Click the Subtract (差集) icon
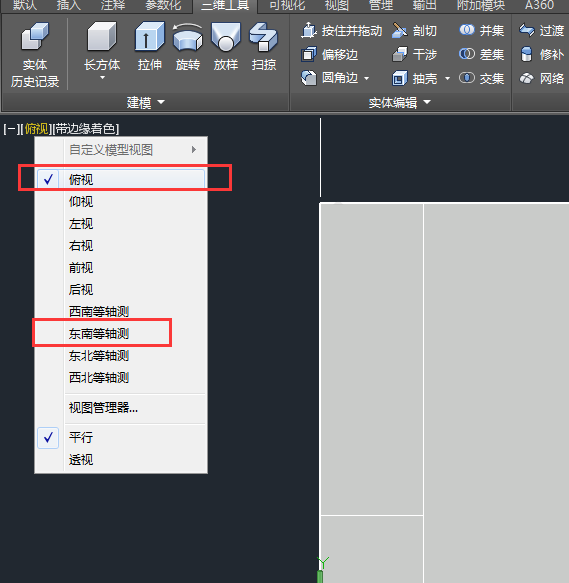 467,54
